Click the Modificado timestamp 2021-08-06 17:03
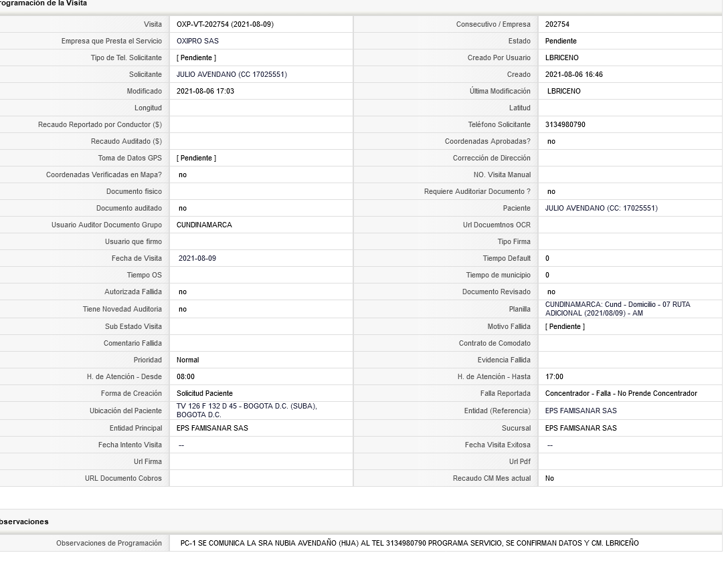Image resolution: width=728 pixels, height=567 pixels. pyautogui.click(x=205, y=91)
